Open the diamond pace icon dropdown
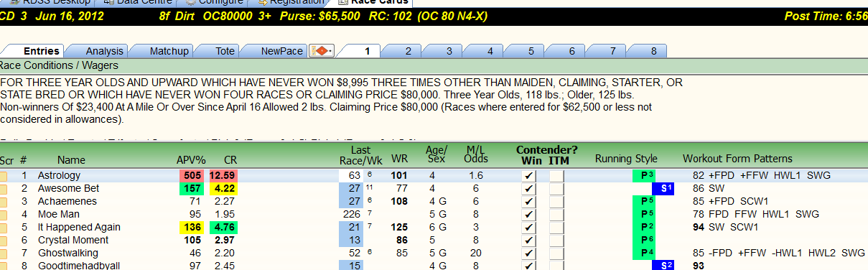 [x=321, y=51]
